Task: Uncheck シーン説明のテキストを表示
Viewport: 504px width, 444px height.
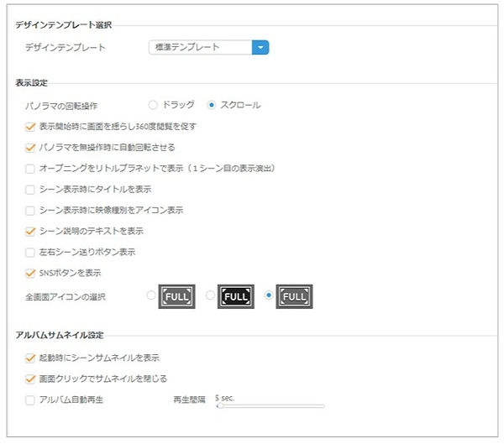Action: click(30, 231)
